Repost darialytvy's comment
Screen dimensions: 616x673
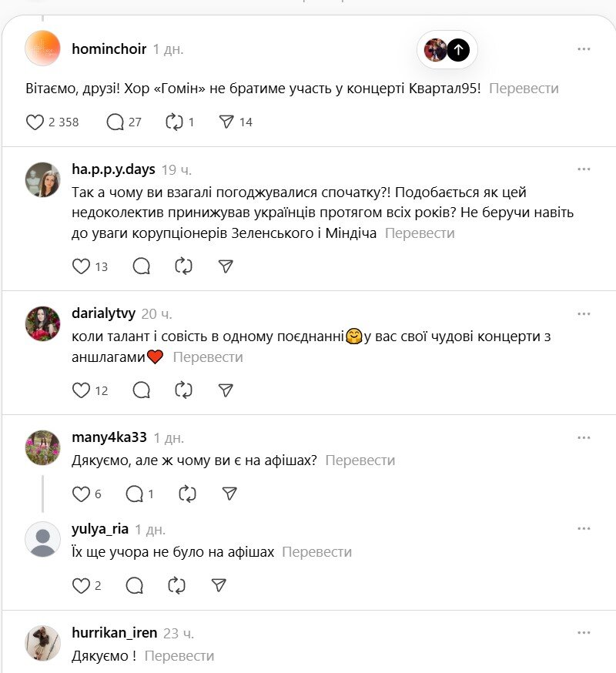tap(183, 390)
